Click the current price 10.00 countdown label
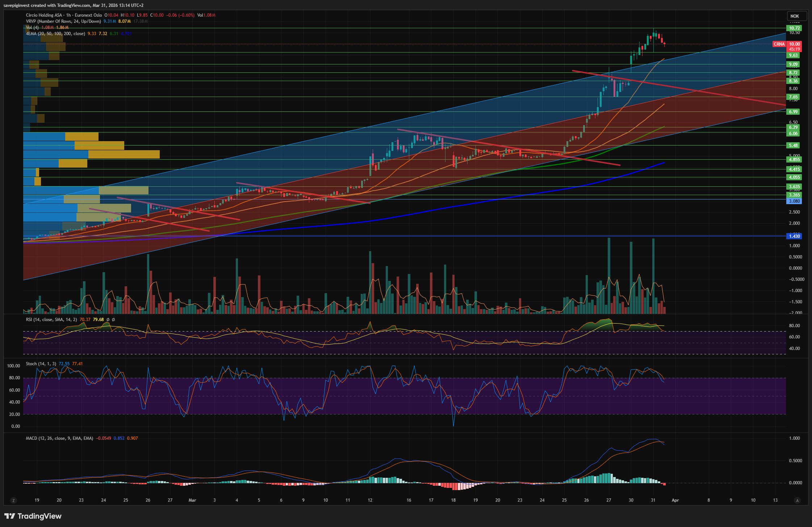The height and width of the screenshot is (527, 812). (x=794, y=46)
